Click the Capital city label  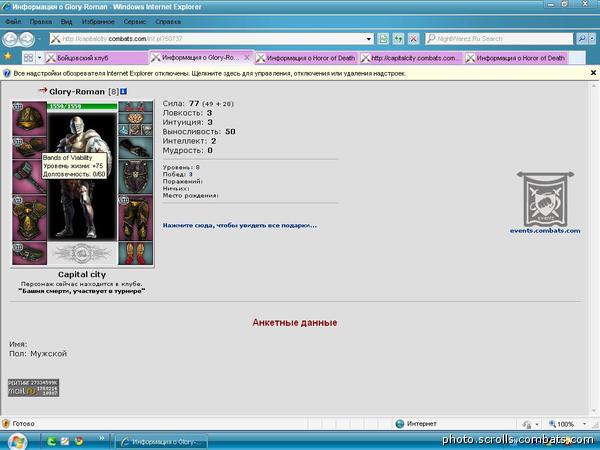[82, 274]
